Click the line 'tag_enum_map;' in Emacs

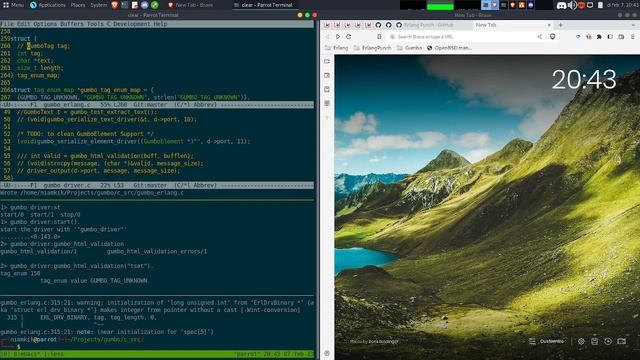coord(38,75)
